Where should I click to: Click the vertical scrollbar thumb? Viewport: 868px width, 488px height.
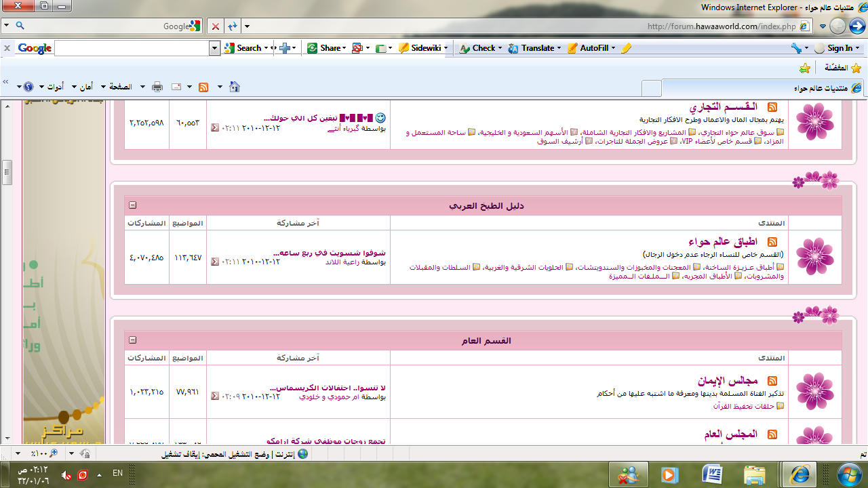(x=7, y=172)
